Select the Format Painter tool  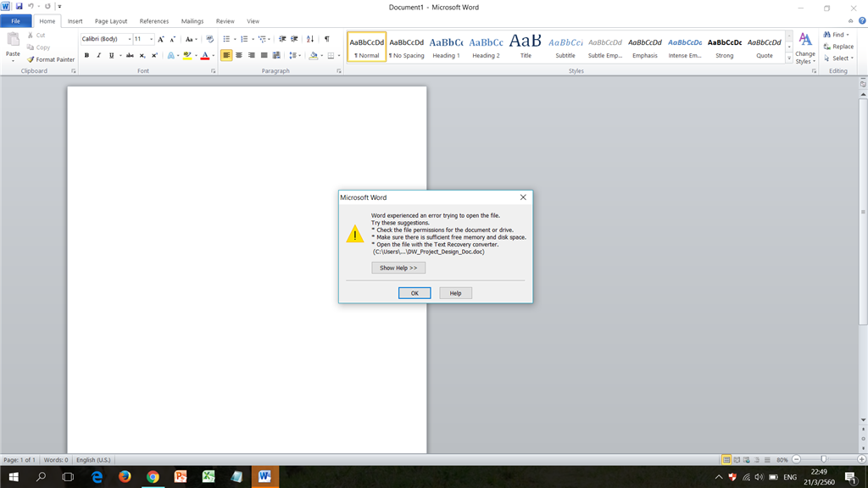[x=50, y=59]
